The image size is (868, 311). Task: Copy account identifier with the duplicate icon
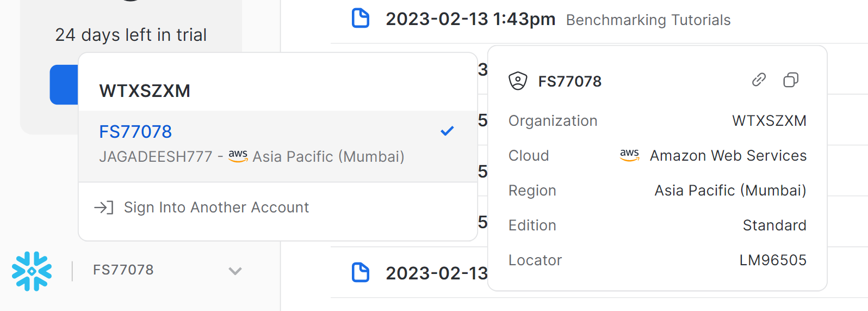click(x=791, y=80)
